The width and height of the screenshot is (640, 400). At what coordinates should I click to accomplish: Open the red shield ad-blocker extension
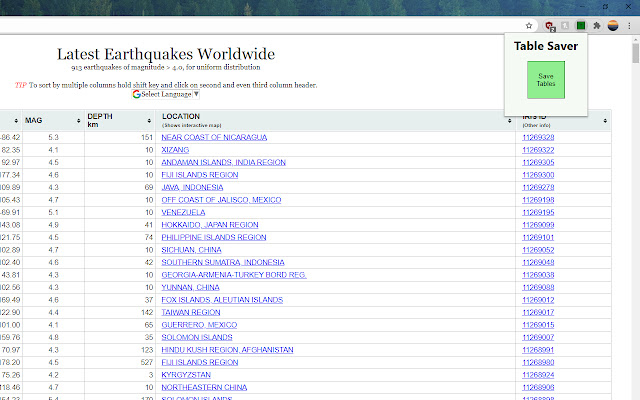549,26
